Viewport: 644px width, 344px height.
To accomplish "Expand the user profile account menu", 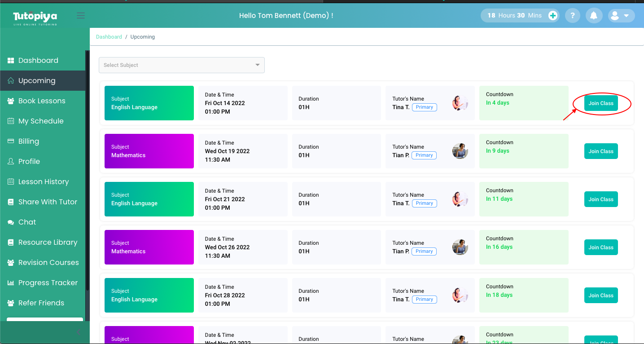I will tap(621, 16).
